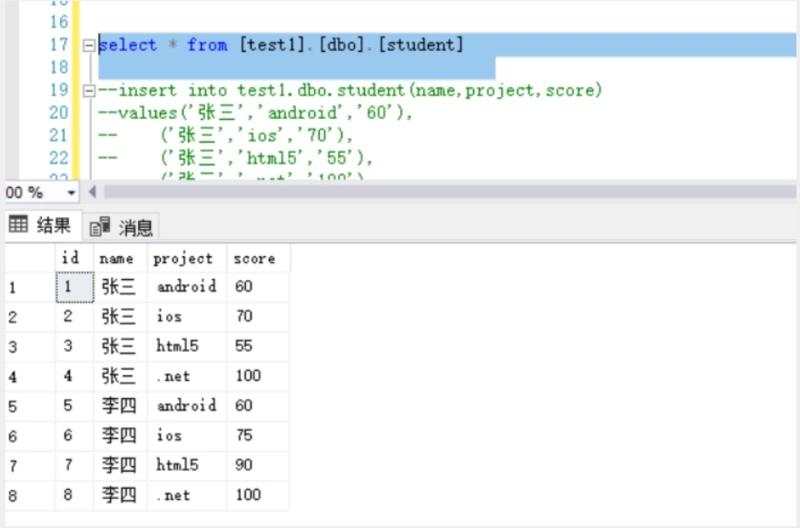Click the editor horizontal scrollbar track
The width and height of the screenshot is (800, 528).
point(449,192)
